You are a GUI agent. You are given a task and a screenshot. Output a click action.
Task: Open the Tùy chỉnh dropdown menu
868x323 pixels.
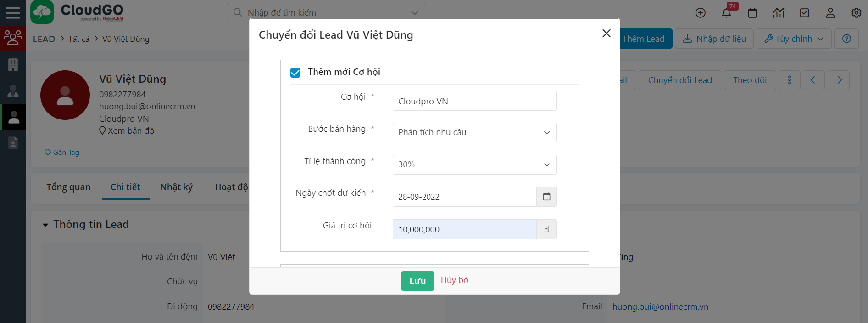click(x=794, y=39)
